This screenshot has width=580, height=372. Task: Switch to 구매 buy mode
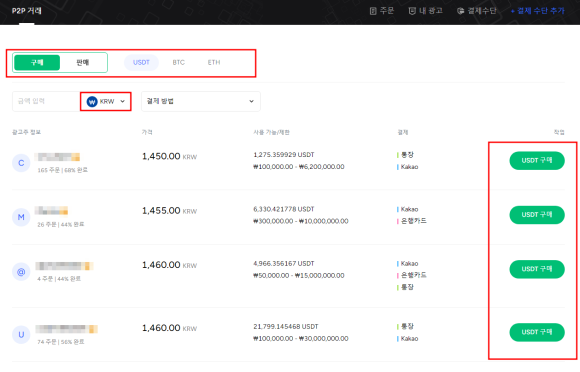(x=37, y=62)
